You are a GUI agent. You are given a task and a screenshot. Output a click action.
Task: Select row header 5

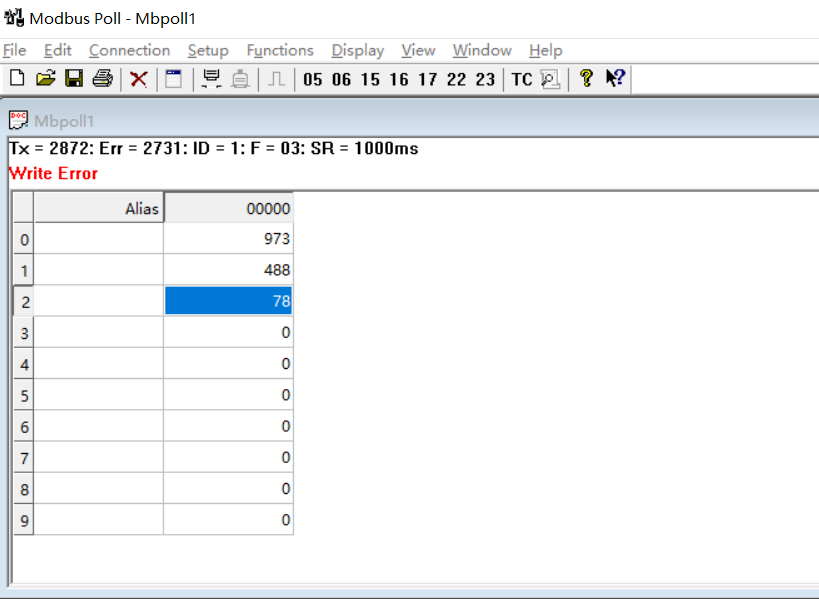[24, 395]
